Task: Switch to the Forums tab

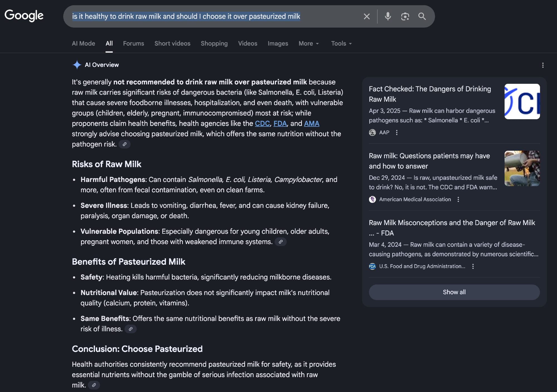Action: coord(133,43)
